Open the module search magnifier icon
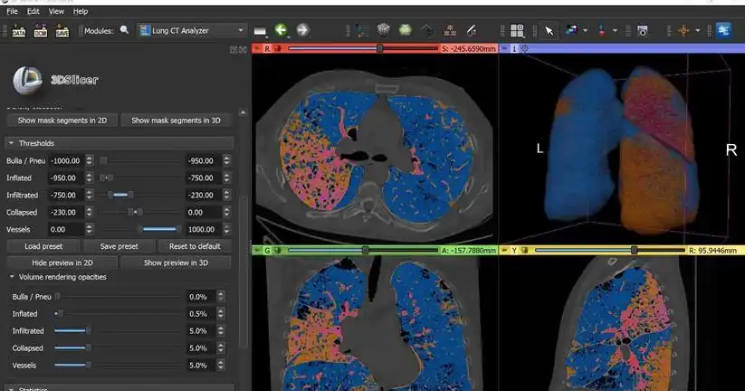This screenshot has width=749, height=391. coord(124,30)
